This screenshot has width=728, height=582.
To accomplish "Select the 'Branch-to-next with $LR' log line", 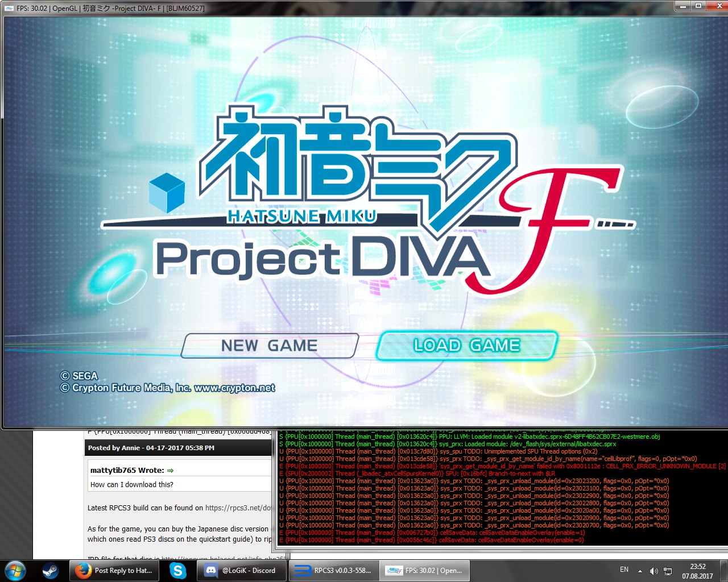I will pyautogui.click(x=417, y=473).
